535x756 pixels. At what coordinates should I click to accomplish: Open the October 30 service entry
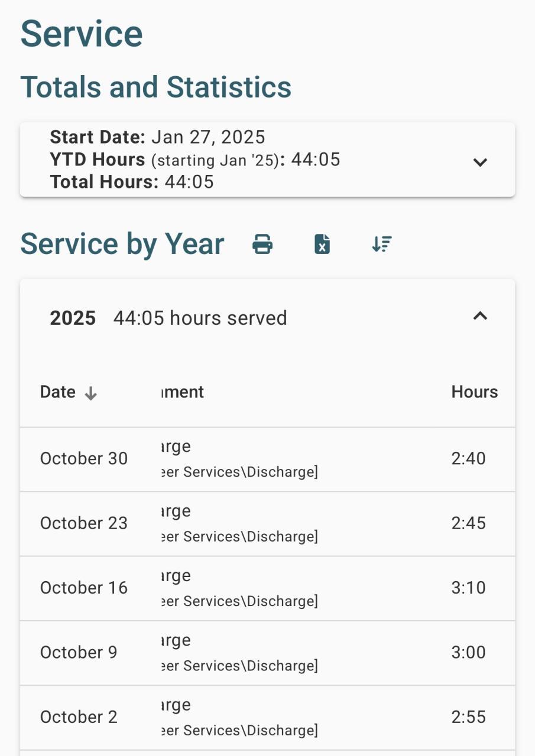coord(84,459)
